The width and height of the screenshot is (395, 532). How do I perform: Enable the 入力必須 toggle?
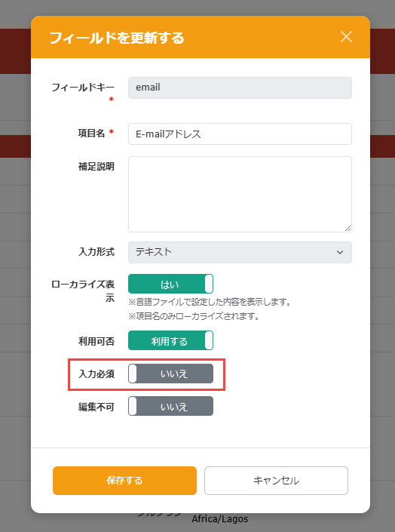170,374
